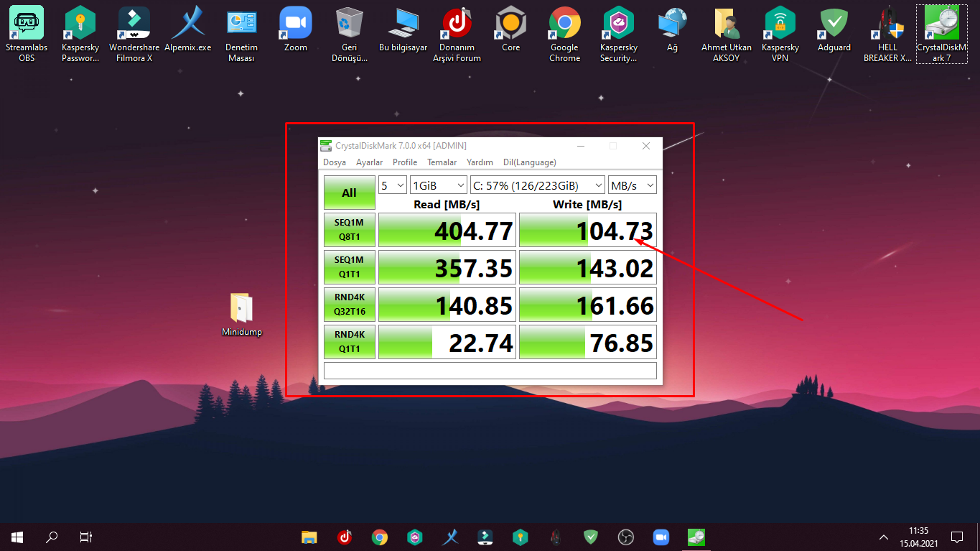Open taskbar search magnifier
The height and width of the screenshot is (551, 980).
pos(52,537)
